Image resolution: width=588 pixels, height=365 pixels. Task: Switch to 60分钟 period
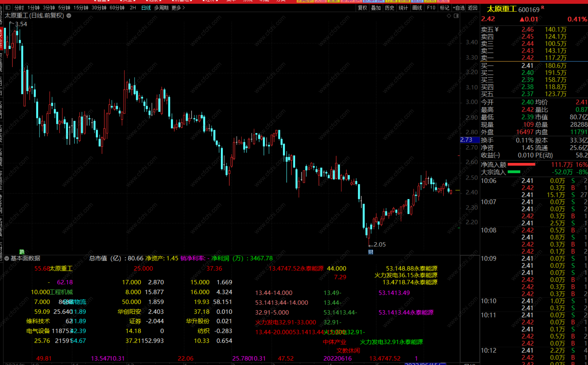pyautogui.click(x=117, y=8)
